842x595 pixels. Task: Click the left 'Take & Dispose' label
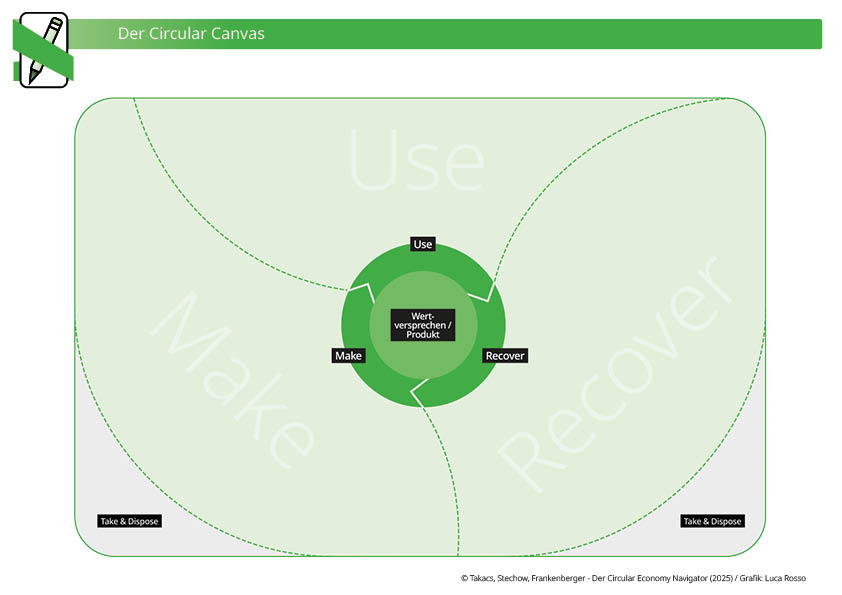coord(129,521)
